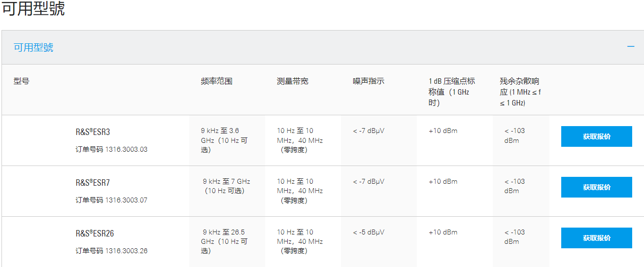Click the 噪声指示 column header
Image resolution: width=644 pixels, height=267 pixels.
[368, 81]
